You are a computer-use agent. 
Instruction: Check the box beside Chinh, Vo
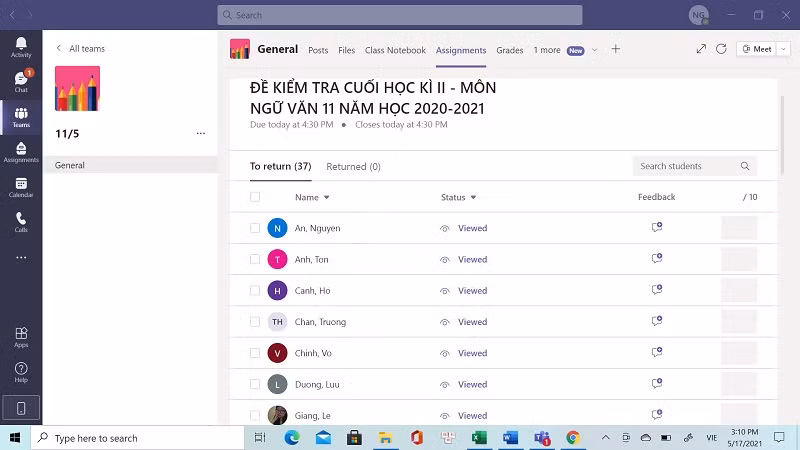pyautogui.click(x=255, y=353)
